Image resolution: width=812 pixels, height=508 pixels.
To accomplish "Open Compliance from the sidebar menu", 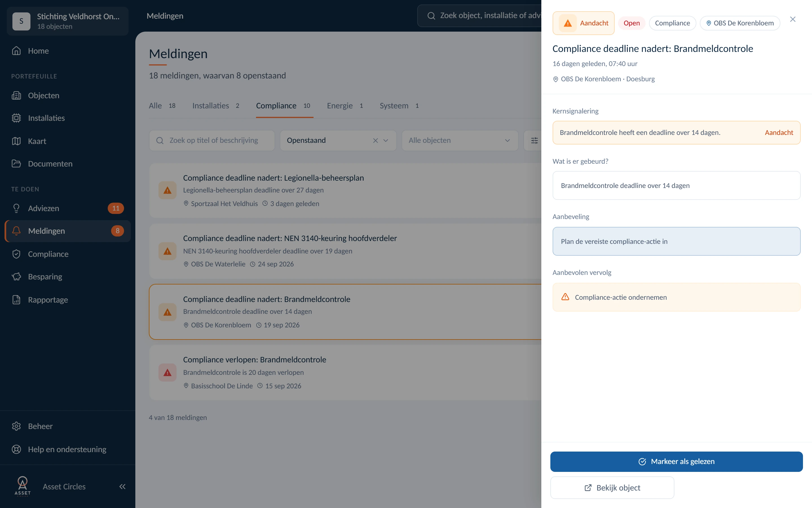I will [x=67, y=254].
